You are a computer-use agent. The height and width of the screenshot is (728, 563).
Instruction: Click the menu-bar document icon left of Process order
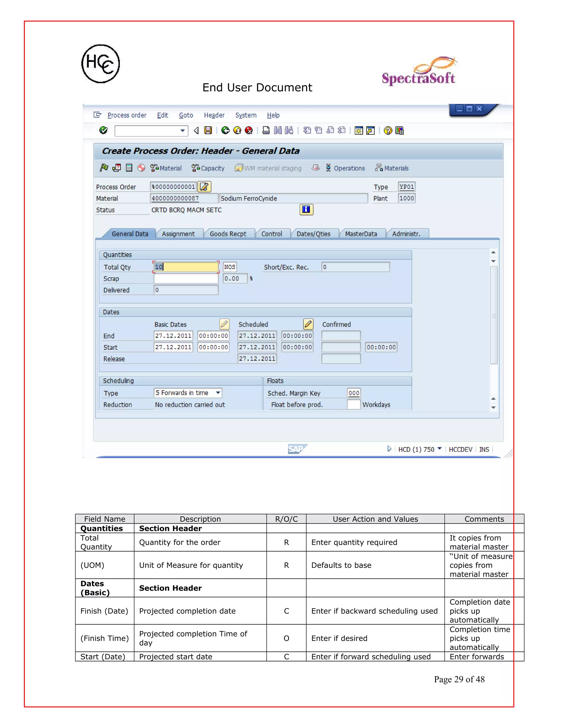click(x=97, y=115)
